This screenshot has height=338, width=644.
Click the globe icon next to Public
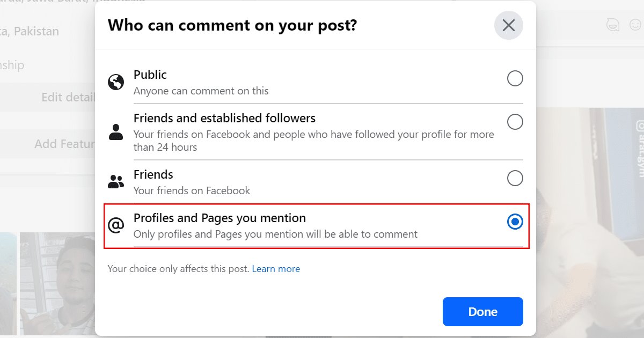click(116, 82)
